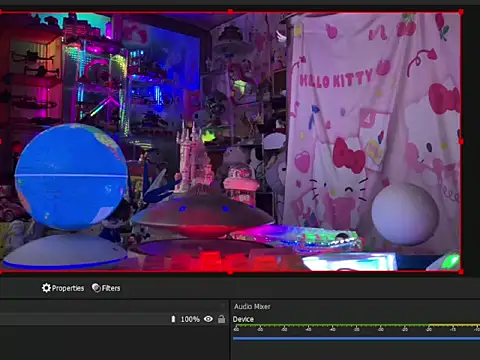The image size is (480, 360).
Task: Click the small battery-like icon beside 100%
Action: pyautogui.click(x=173, y=319)
